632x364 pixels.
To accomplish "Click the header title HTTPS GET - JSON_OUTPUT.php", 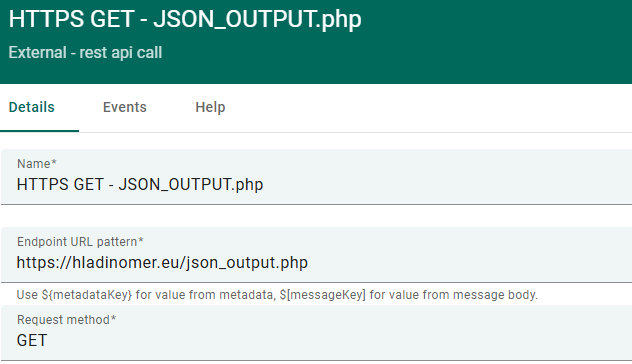I will pos(185,19).
